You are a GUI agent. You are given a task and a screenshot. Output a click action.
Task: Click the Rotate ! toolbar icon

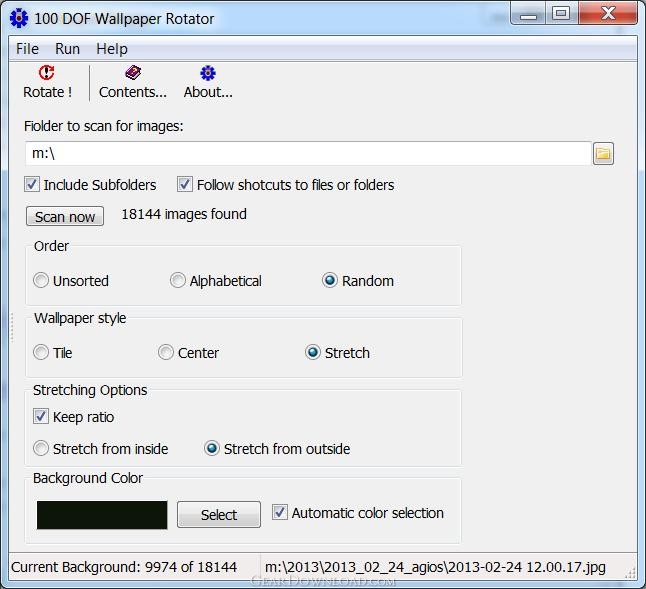[47, 72]
